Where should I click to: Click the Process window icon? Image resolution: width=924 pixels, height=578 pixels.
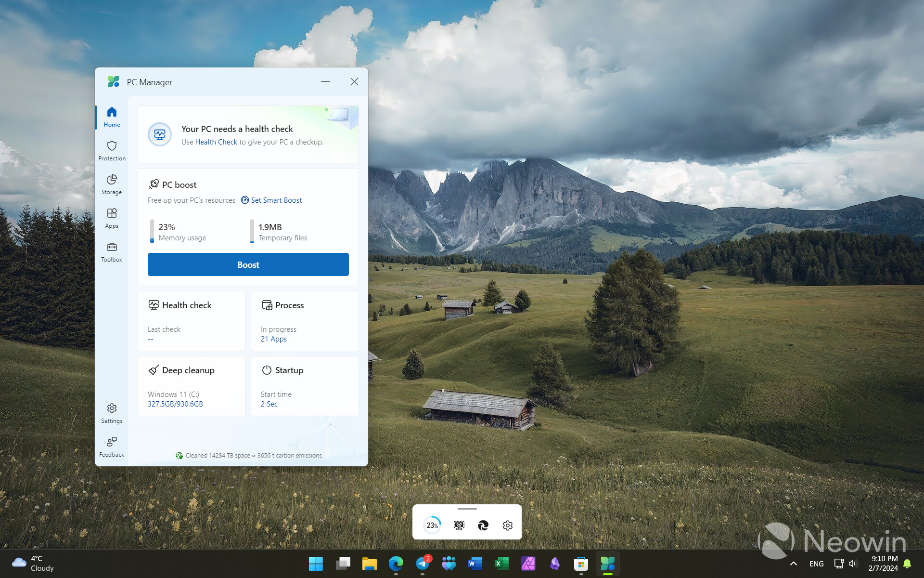click(x=267, y=305)
